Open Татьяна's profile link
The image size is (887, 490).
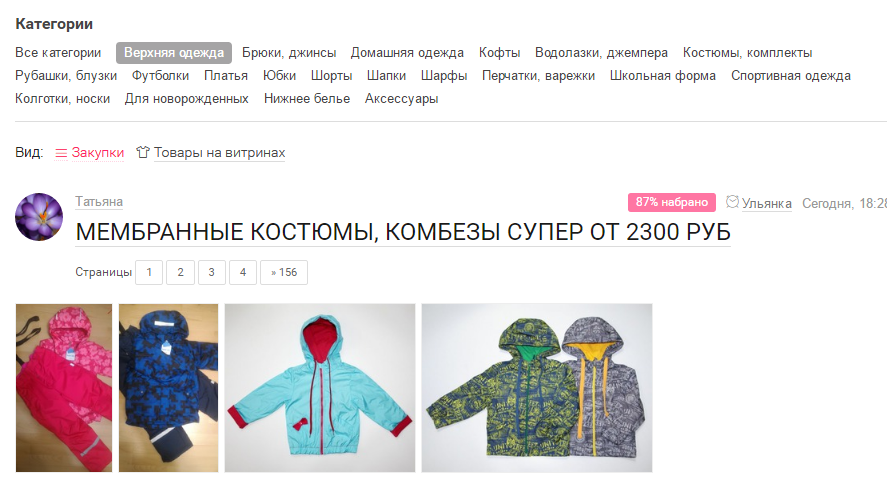click(x=99, y=201)
